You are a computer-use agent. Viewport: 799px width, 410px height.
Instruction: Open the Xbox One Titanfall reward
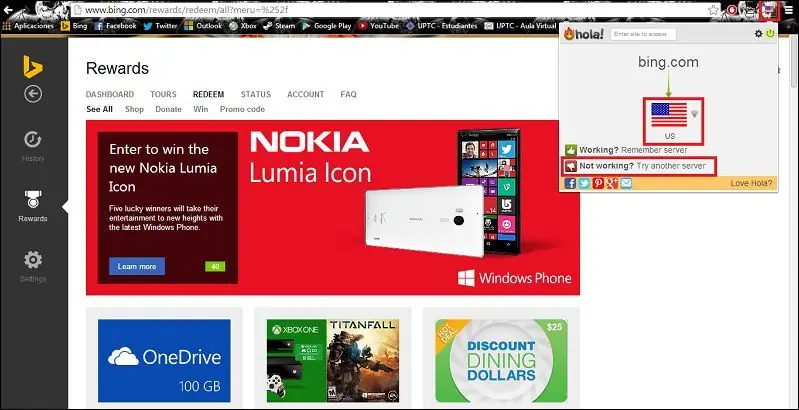pos(333,361)
